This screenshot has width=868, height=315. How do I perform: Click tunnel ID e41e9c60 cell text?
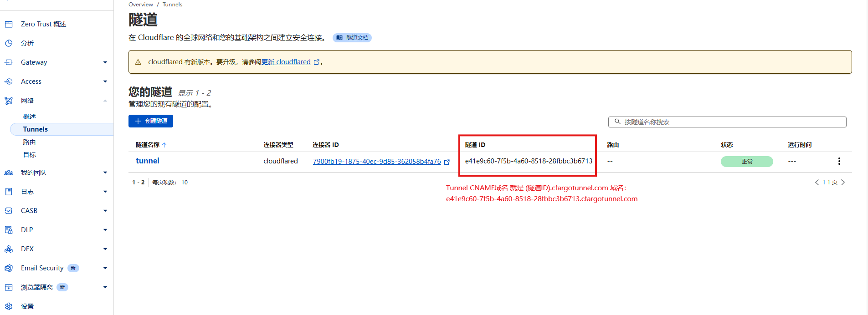pyautogui.click(x=529, y=161)
